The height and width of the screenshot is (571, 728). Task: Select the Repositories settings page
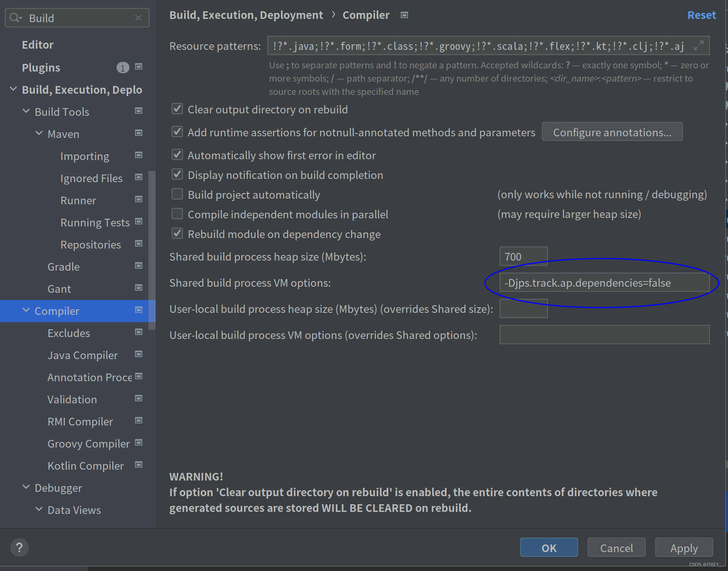[x=90, y=245]
